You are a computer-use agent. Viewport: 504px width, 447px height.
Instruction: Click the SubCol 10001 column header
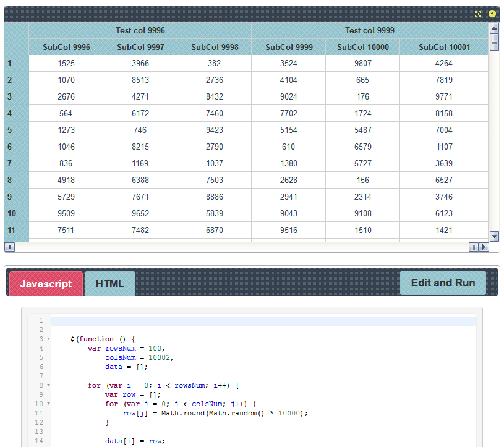click(x=444, y=47)
